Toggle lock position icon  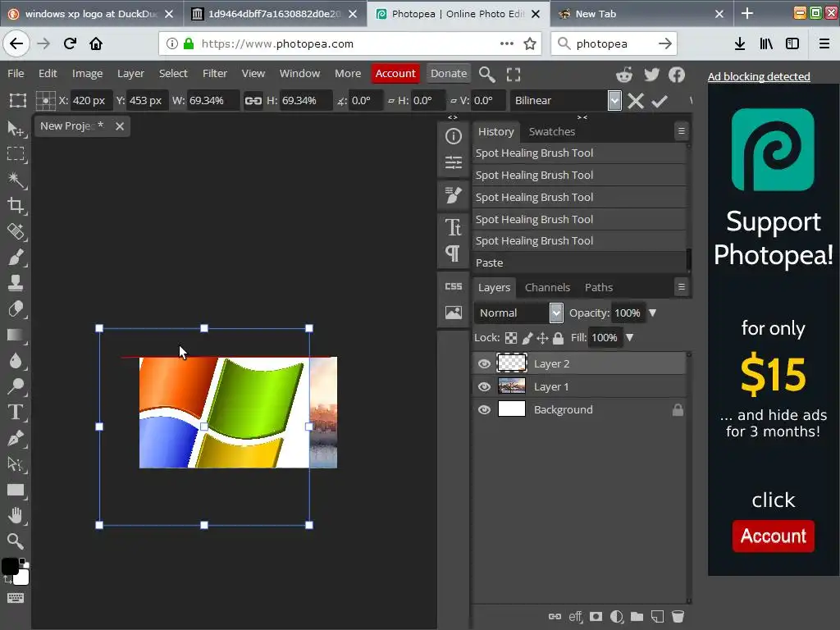point(543,338)
